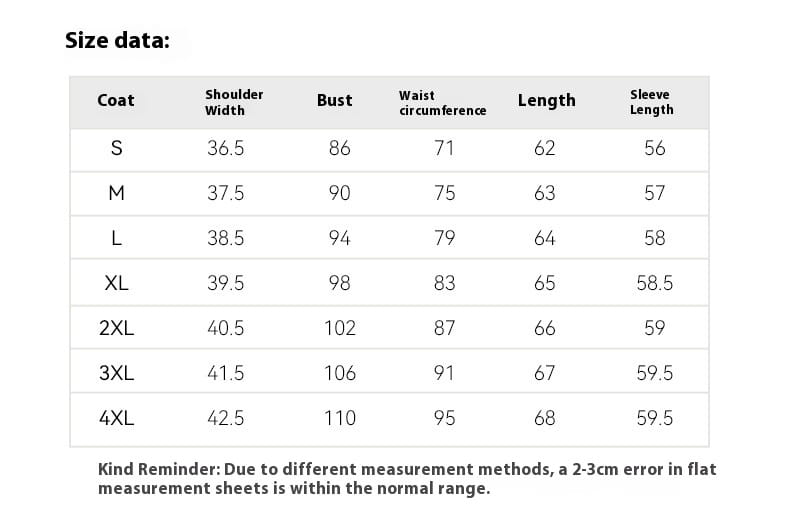The image size is (790, 510).
Task: Click the 'Size data:' heading
Action: click(117, 41)
